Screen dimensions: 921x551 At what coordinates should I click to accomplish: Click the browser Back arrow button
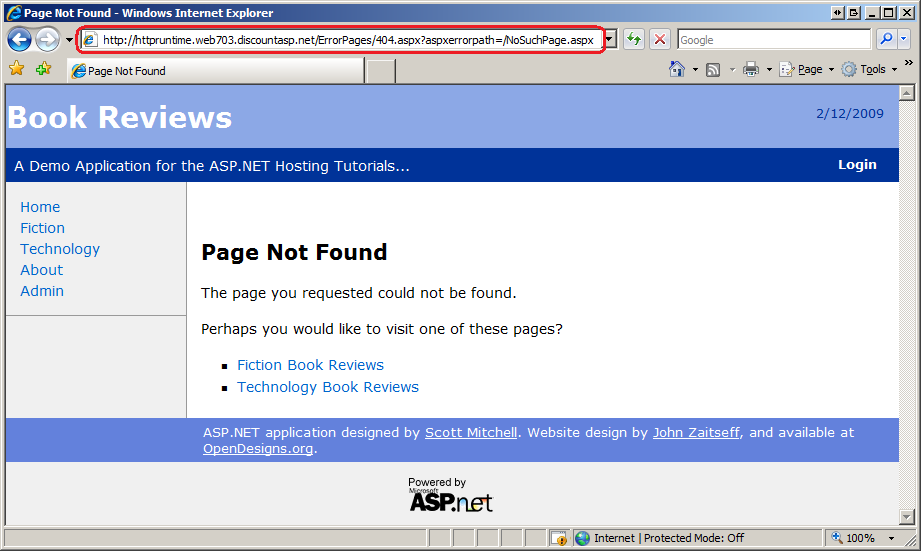[19, 40]
